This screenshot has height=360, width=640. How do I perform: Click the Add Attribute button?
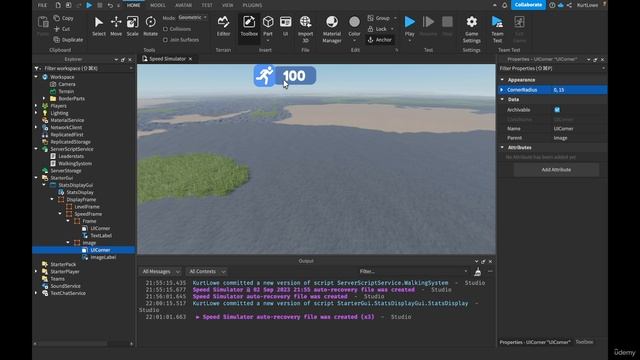tap(556, 170)
